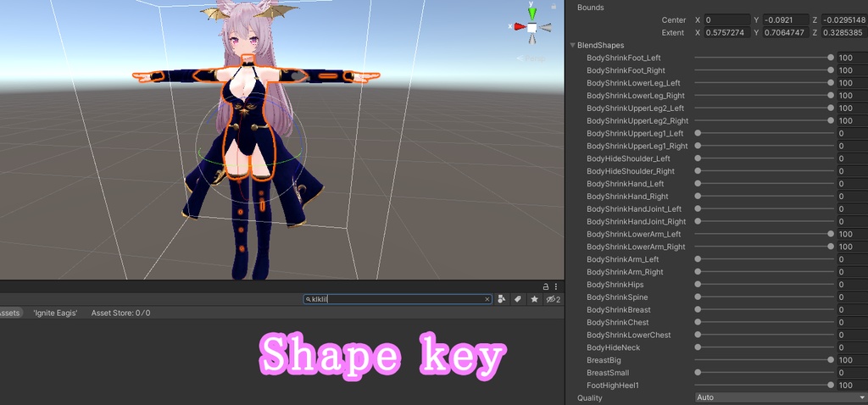Image resolution: width=868 pixels, height=405 pixels.
Task: Edit the BodyShrinkUpperLeg2_Left value field
Action: click(852, 108)
